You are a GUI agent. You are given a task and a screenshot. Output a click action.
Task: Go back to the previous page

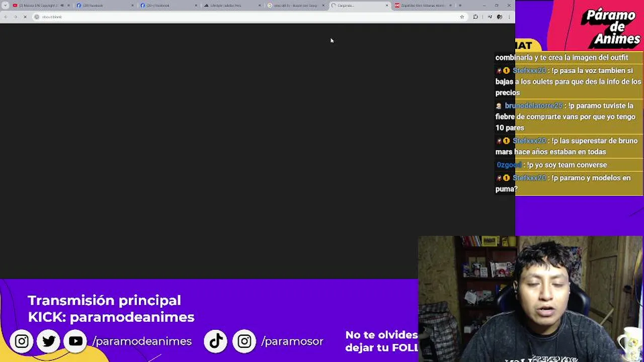6,17
